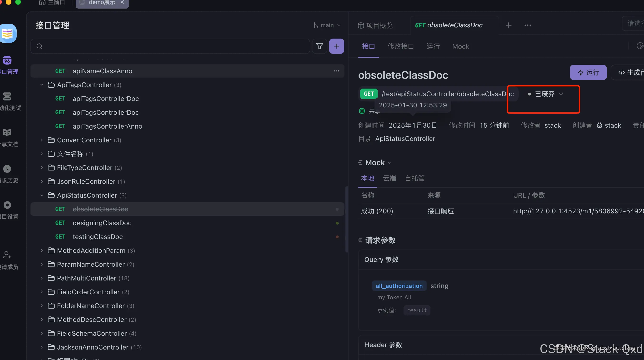Screen dimensions: 644x360
Task: Select the 本地 mock tab
Action: [367, 178]
